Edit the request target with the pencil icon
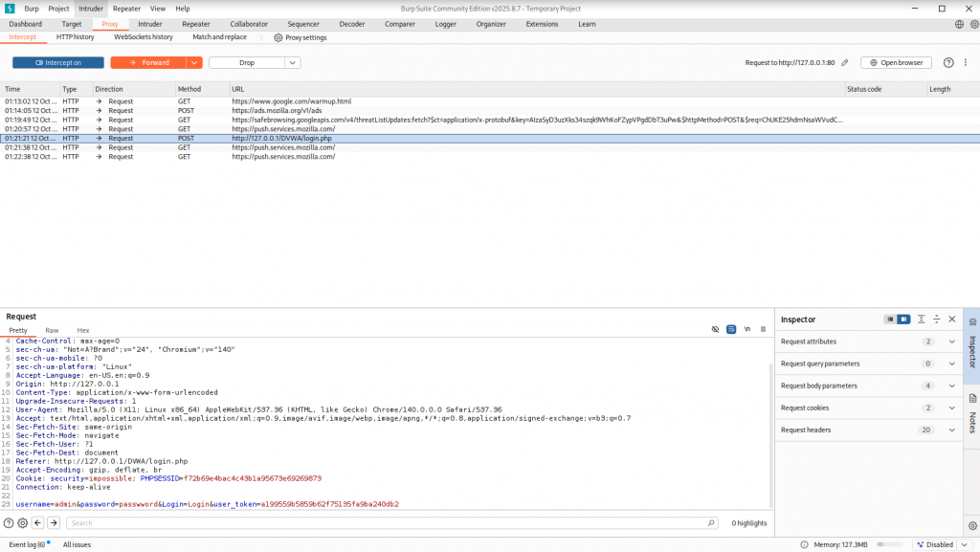Viewport: 980px width, 552px height. (845, 62)
